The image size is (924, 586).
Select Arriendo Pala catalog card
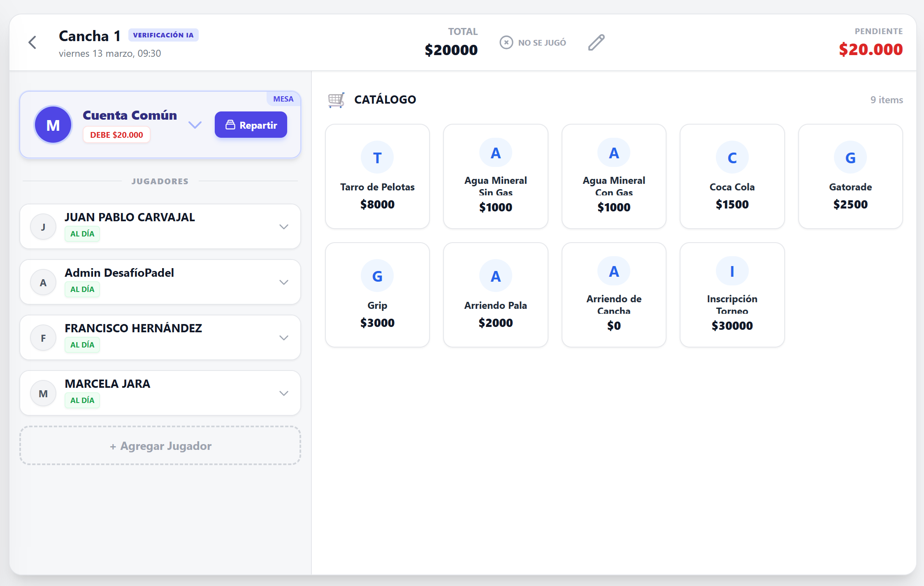coord(495,295)
